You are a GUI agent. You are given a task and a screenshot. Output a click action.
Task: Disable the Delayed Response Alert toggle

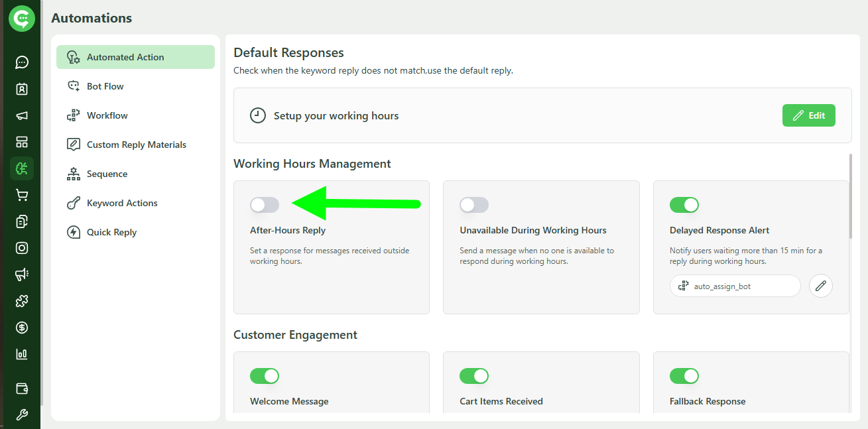684,205
